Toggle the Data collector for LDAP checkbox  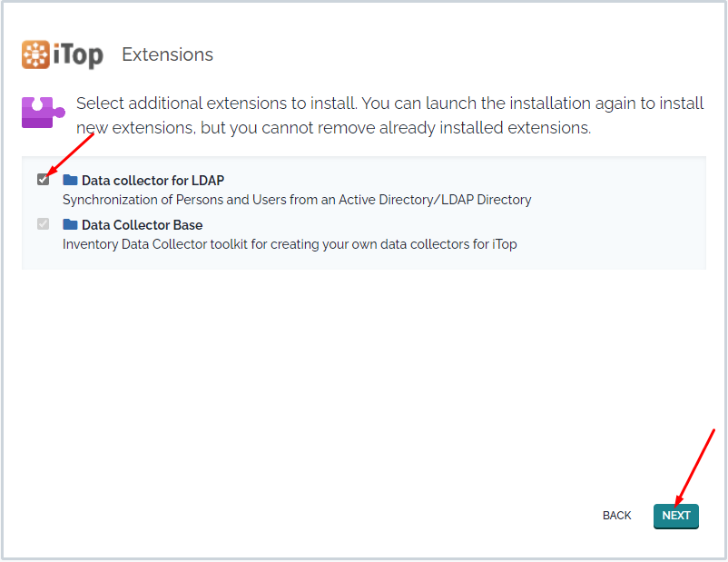(x=44, y=179)
